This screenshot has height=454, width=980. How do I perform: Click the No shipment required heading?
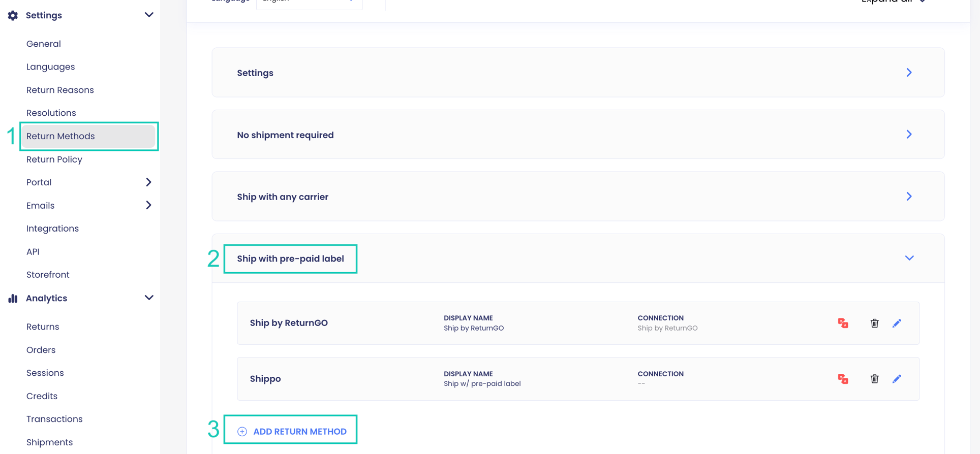coord(285,135)
